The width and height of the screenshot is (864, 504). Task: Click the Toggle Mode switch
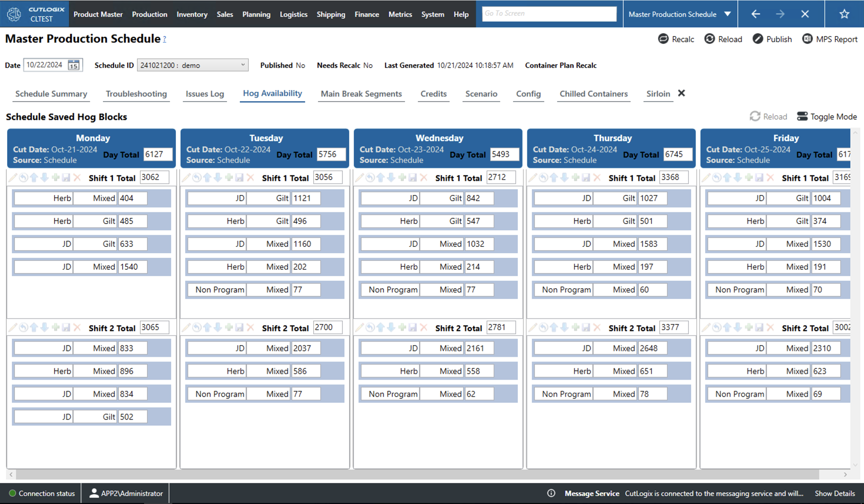pos(802,117)
